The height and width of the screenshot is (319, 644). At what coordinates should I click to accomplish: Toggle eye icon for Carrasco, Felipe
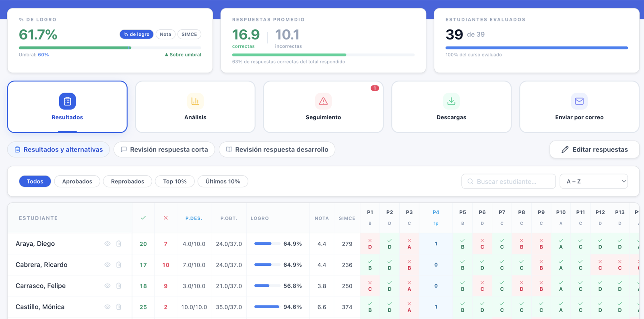[107, 286]
